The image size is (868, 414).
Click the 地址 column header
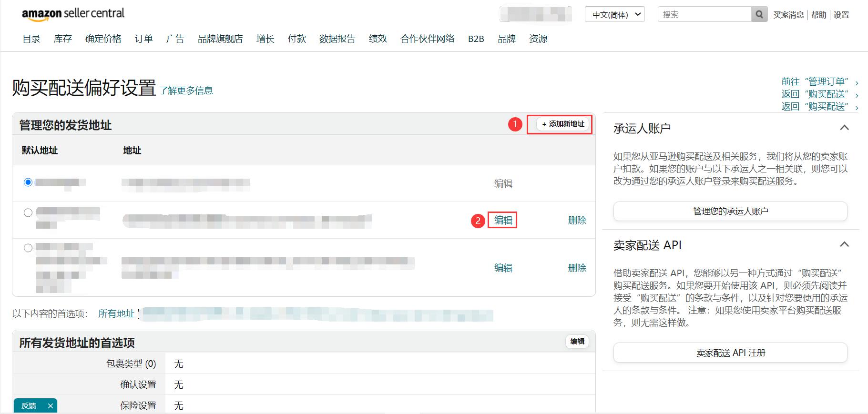(132, 151)
